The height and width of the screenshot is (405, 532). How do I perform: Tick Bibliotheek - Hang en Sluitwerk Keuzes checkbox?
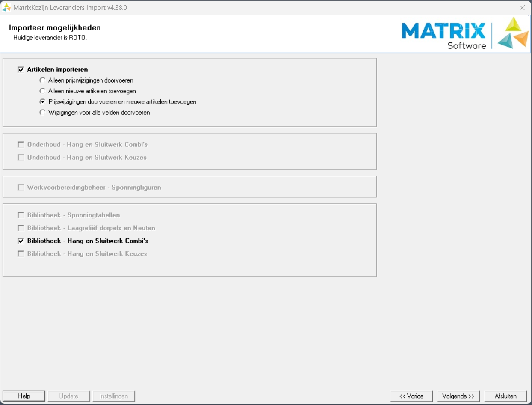tap(21, 254)
